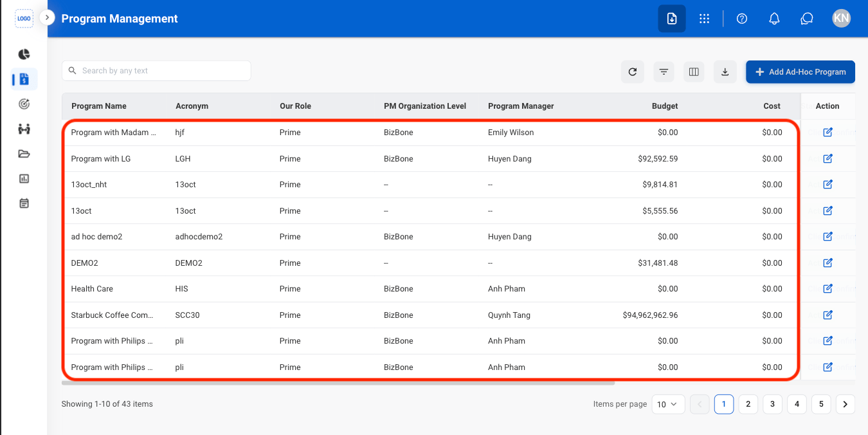Click the LOGO placeholder in sidebar
Image resolution: width=868 pixels, height=435 pixels.
(24, 19)
